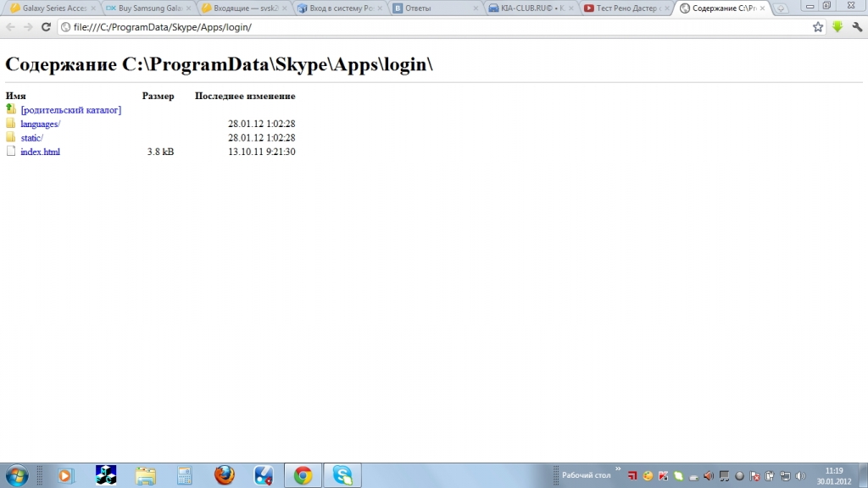Bookmark this page using the star icon
The height and width of the screenshot is (488, 868).
pyautogui.click(x=818, y=27)
